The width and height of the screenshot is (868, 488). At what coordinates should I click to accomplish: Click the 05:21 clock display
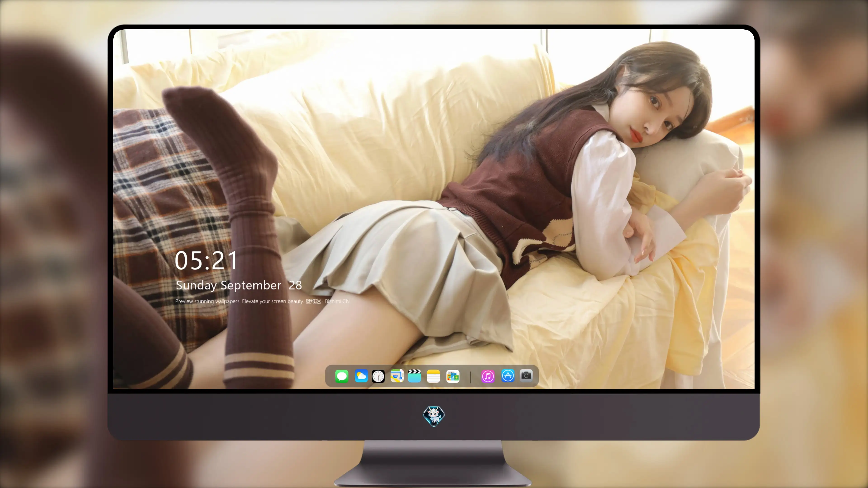click(206, 261)
